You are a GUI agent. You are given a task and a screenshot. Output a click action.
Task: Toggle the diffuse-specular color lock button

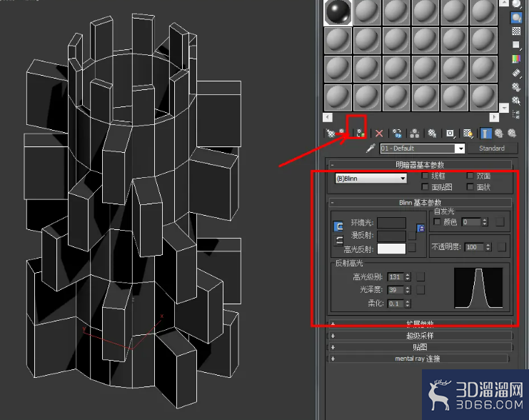click(x=338, y=241)
